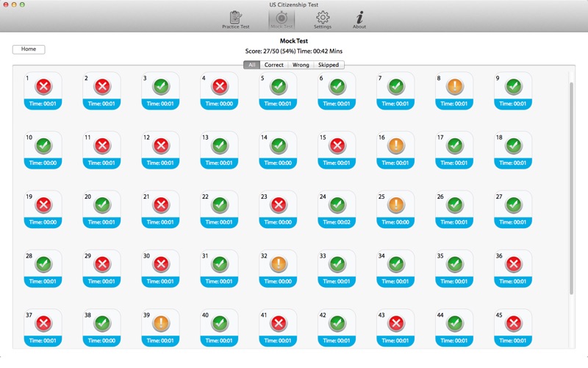Open question 27 green check icon
This screenshot has height=368, width=588.
click(x=514, y=205)
